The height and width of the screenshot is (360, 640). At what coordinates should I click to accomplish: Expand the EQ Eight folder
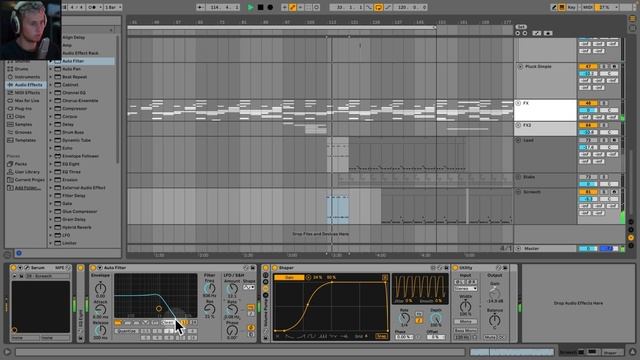pyautogui.click(x=51, y=164)
